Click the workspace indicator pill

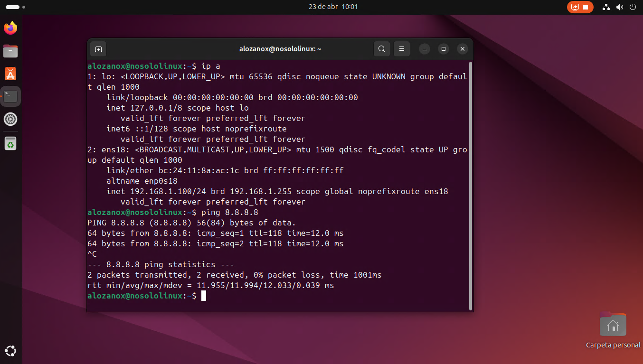pos(11,7)
